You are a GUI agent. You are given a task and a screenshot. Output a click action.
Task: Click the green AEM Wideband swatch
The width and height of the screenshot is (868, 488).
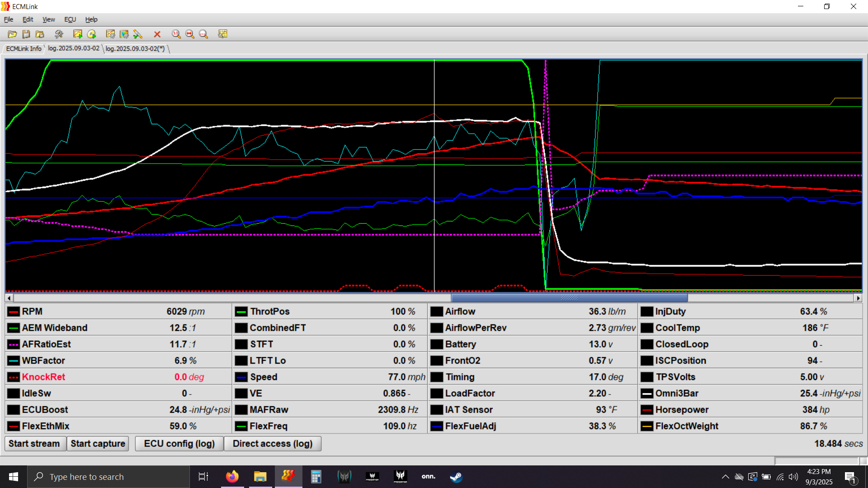14,328
